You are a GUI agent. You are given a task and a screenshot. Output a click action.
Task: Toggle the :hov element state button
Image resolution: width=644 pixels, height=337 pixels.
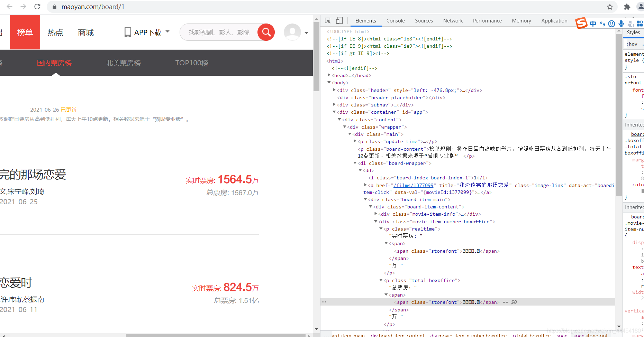[632, 44]
